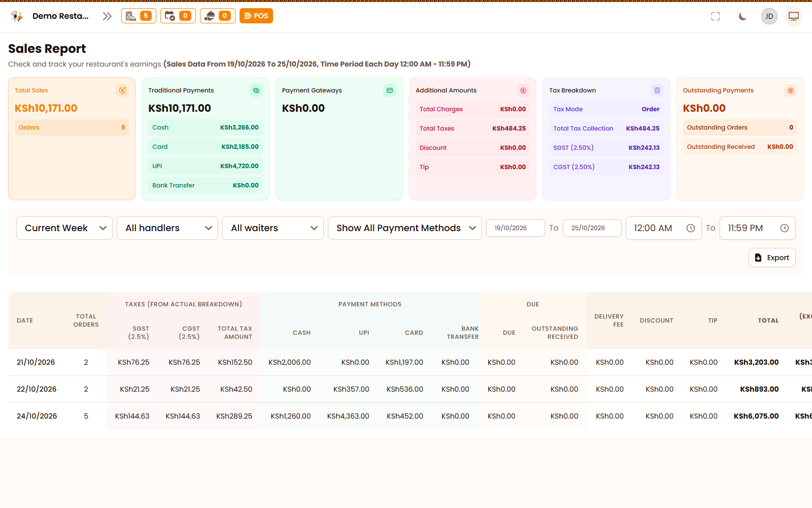Switch to dark mode moon icon
812x508 pixels.
click(x=742, y=16)
